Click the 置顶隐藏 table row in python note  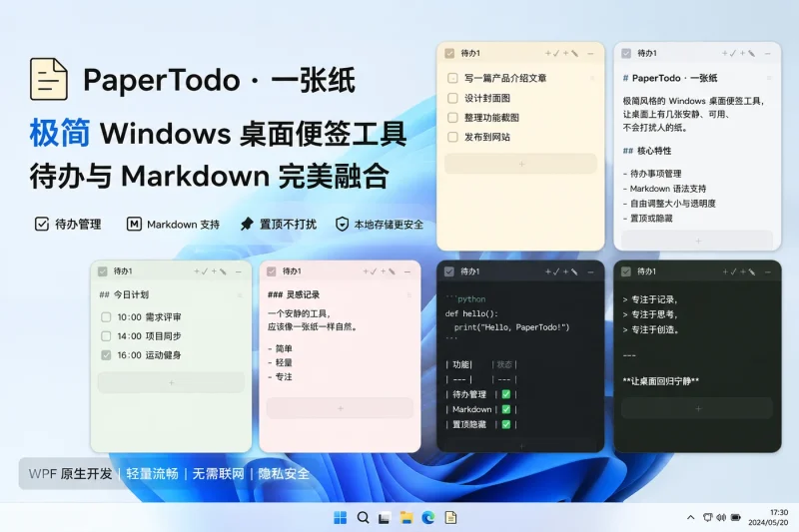(481, 424)
